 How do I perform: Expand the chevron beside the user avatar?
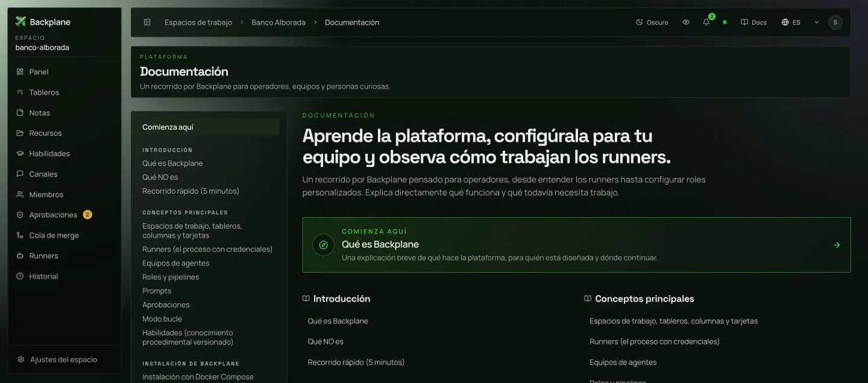[817, 22]
